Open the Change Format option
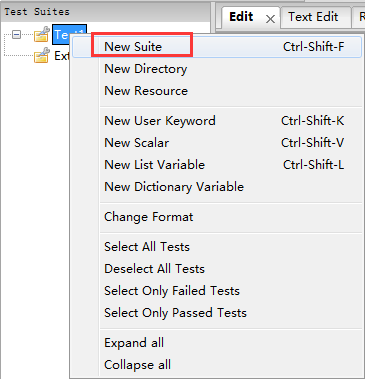Viewport: 365px width, 379px height. click(x=217, y=217)
